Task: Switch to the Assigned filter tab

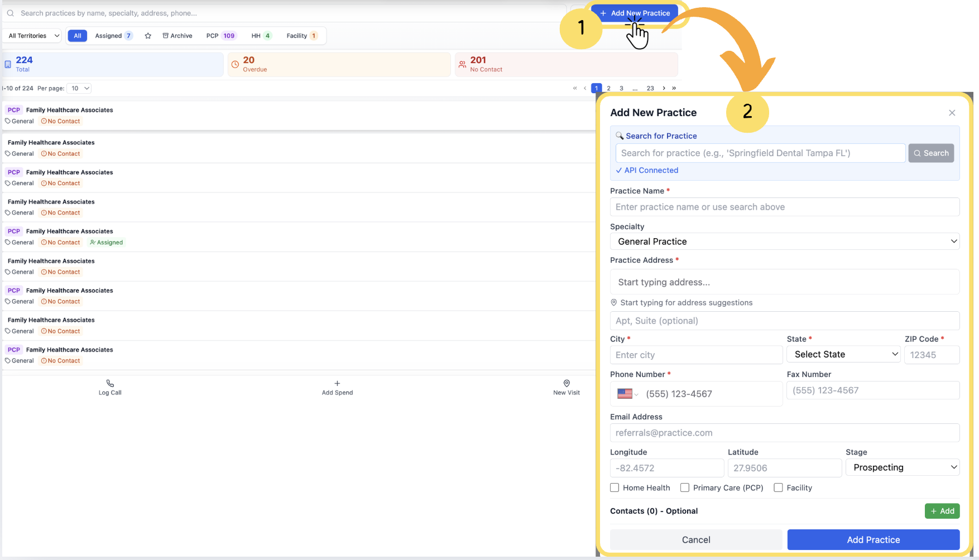Action: point(113,36)
